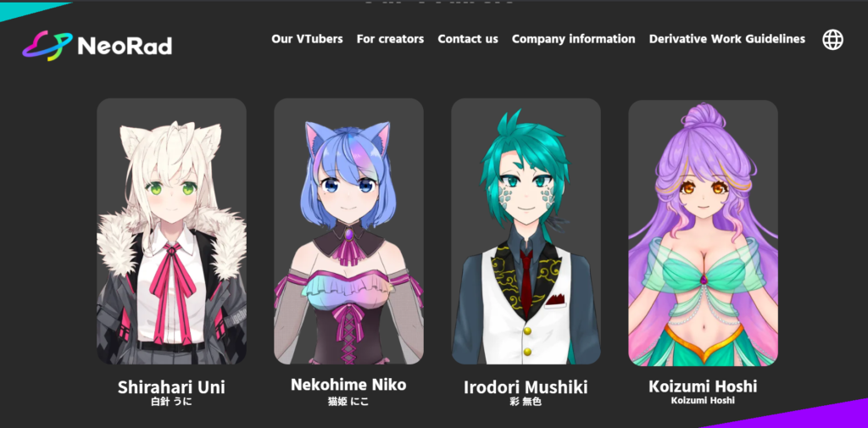The image size is (868, 428).
Task: Click the NeoRad planet logo icon
Action: pos(47,46)
